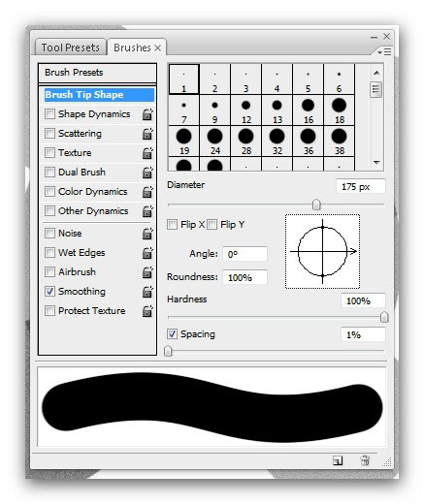Enable the Scattering checkbox
The image size is (424, 504).
(49, 133)
